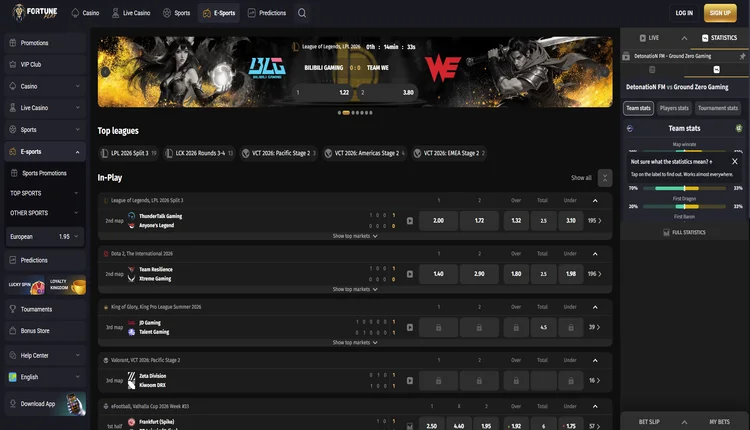Open the BET SLIP panel
This screenshot has height=430, width=750.
click(649, 422)
